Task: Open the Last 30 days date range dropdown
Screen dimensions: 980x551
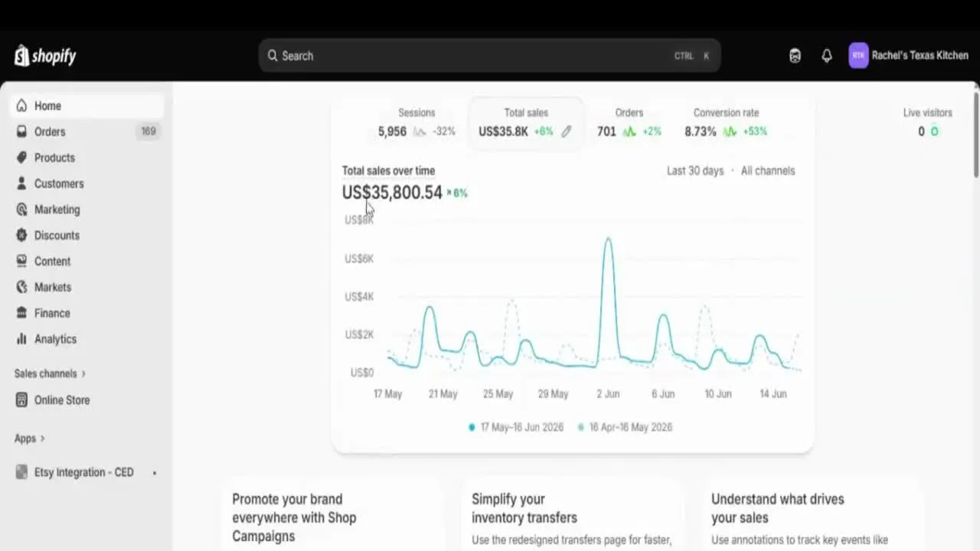Action: [695, 171]
